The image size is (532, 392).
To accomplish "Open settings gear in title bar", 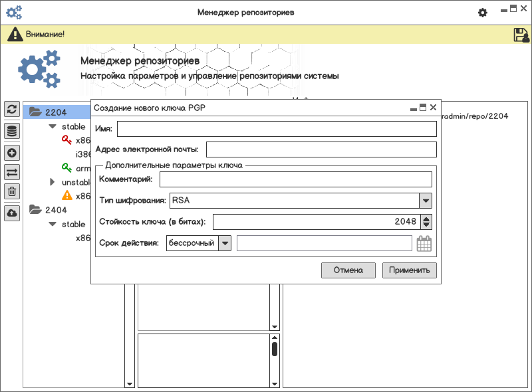I will [x=483, y=13].
